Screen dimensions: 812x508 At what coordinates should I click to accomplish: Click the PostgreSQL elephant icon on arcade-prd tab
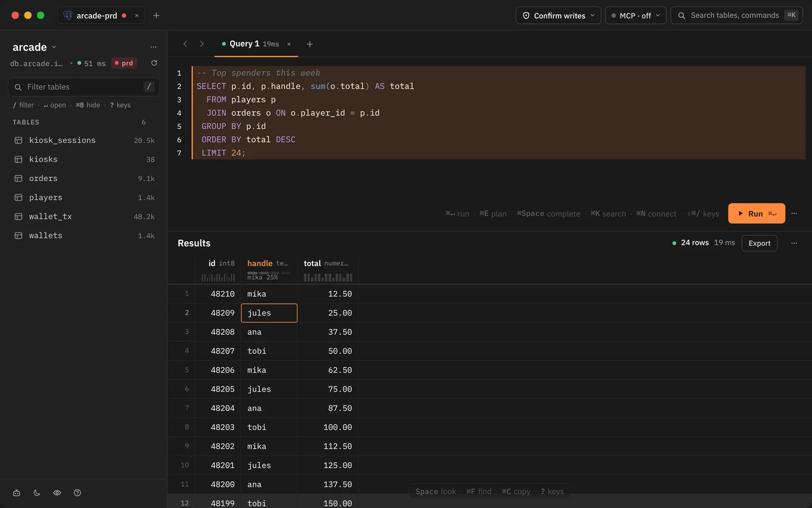[68, 15]
